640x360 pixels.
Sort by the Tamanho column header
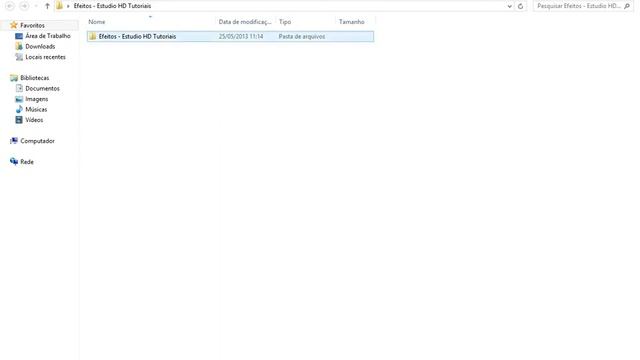pyautogui.click(x=351, y=22)
